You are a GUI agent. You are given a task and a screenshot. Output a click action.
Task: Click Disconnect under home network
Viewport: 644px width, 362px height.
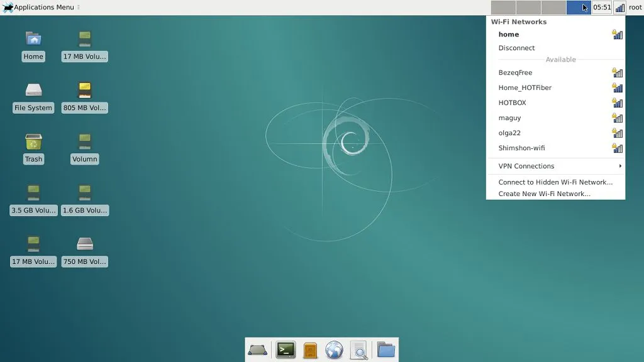(516, 48)
